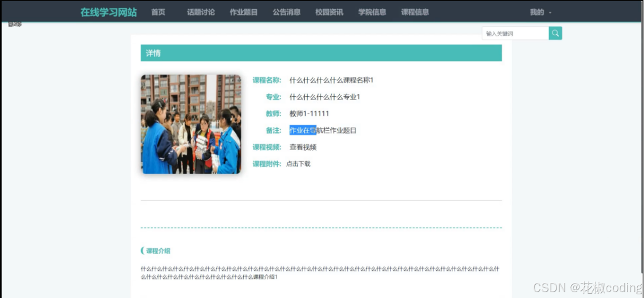Click course name 什么什么什么什么课程名称1
This screenshot has width=644, height=298.
[331, 81]
